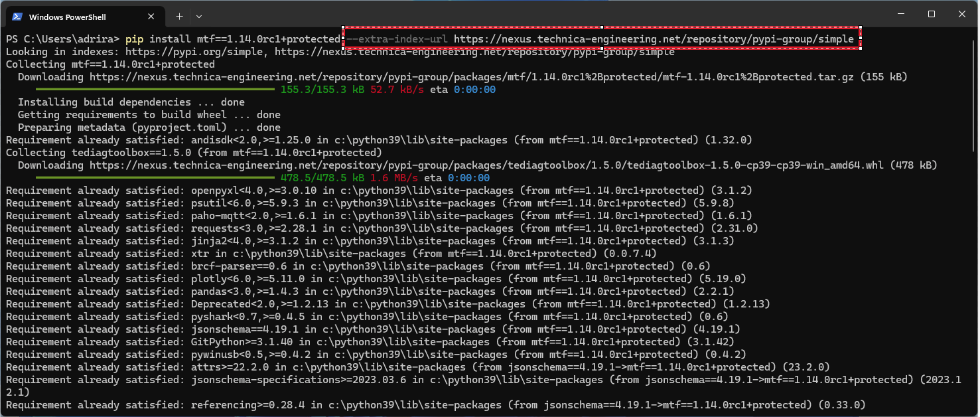Close the terminal window
980x417 pixels.
tap(962, 14)
